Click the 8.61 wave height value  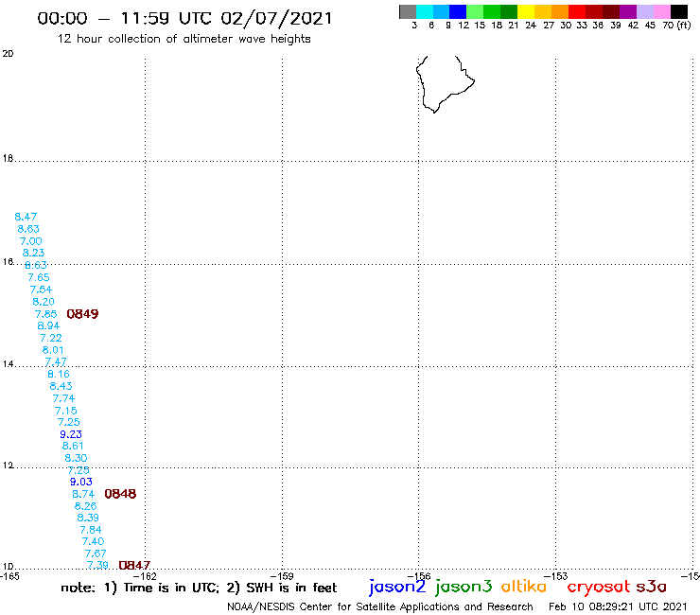[x=73, y=446]
